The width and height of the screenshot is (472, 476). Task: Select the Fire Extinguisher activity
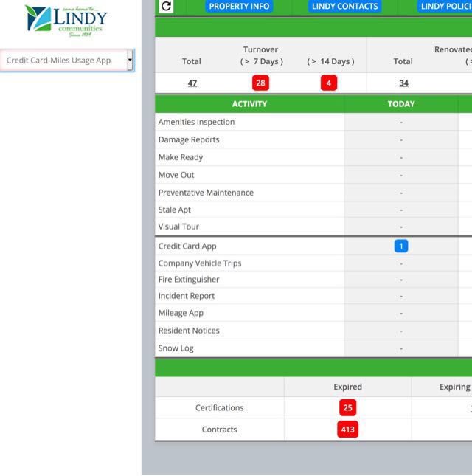coord(188,280)
